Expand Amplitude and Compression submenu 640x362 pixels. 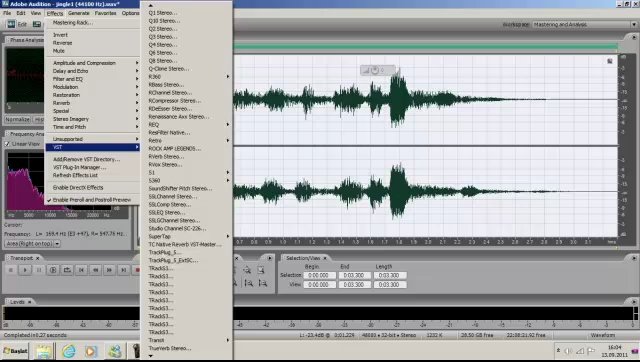[93, 63]
